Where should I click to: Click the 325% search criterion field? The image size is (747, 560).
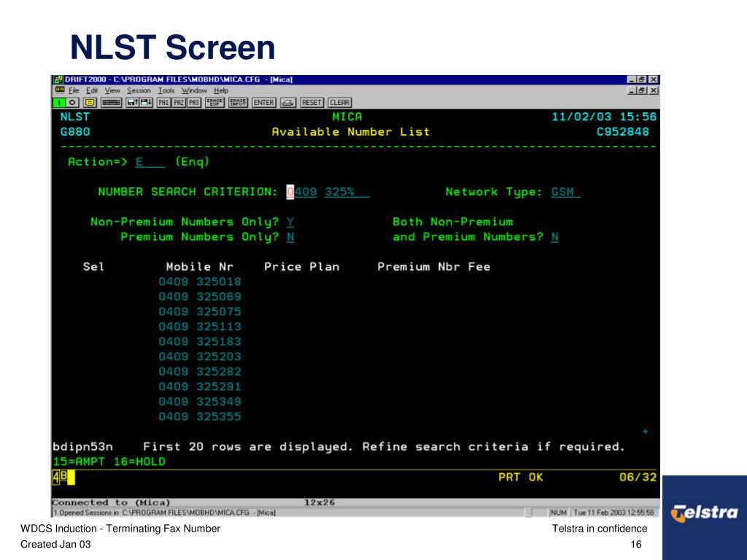pos(347,192)
